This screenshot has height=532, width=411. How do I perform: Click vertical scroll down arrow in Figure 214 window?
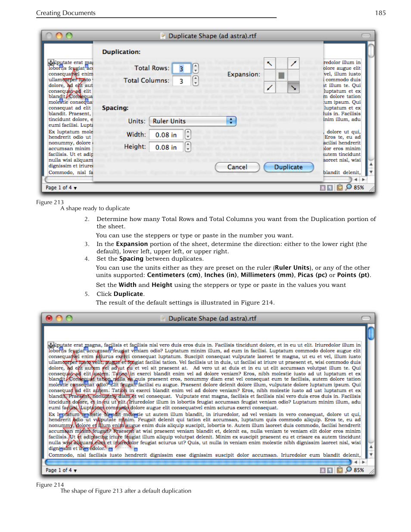[371, 455]
